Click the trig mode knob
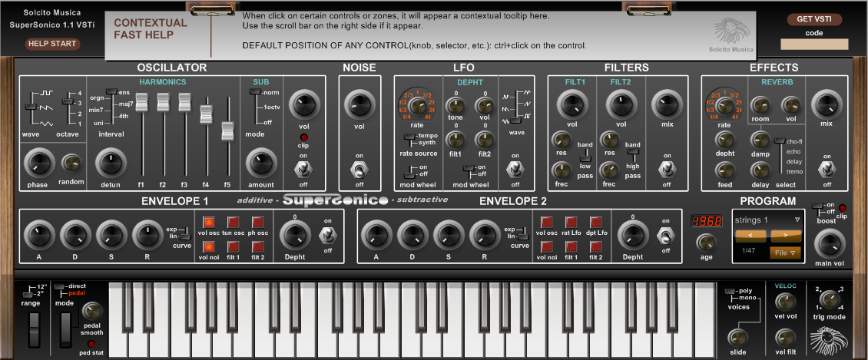 (x=829, y=299)
